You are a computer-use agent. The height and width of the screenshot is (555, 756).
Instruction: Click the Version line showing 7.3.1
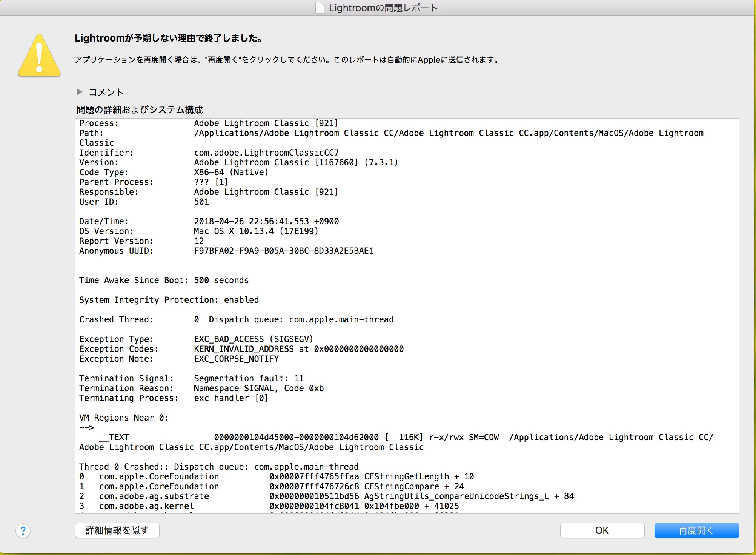296,162
